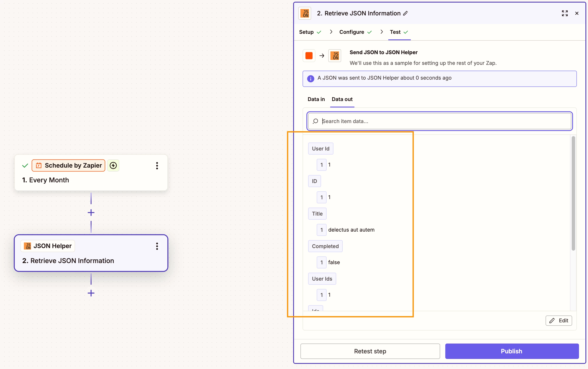This screenshot has height=369, width=588.
Task: Add a step below JSON Helper
Action: [91, 293]
